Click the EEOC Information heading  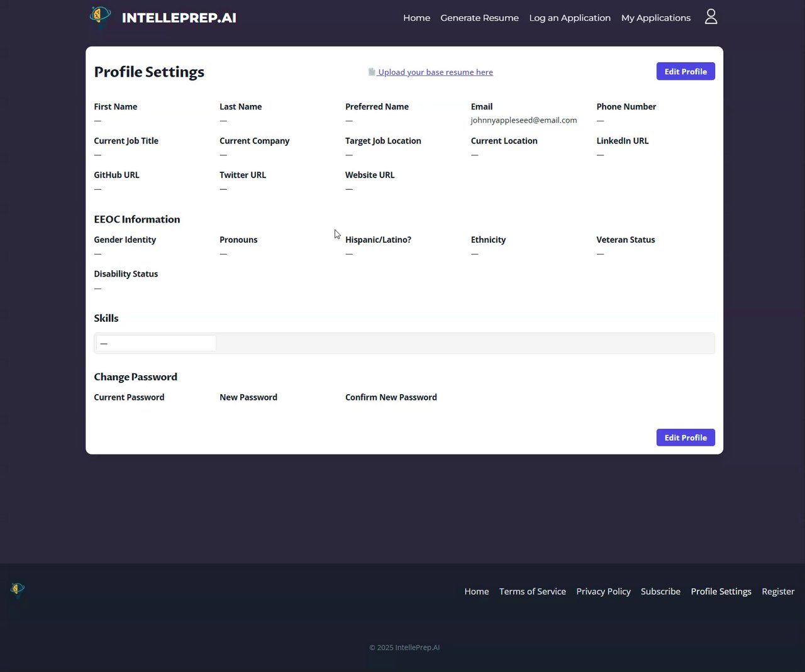tap(137, 219)
